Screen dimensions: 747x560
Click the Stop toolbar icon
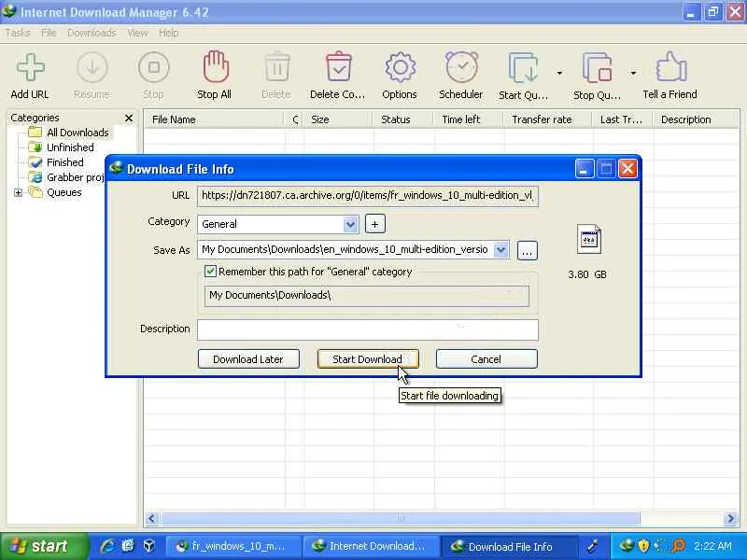tap(153, 67)
